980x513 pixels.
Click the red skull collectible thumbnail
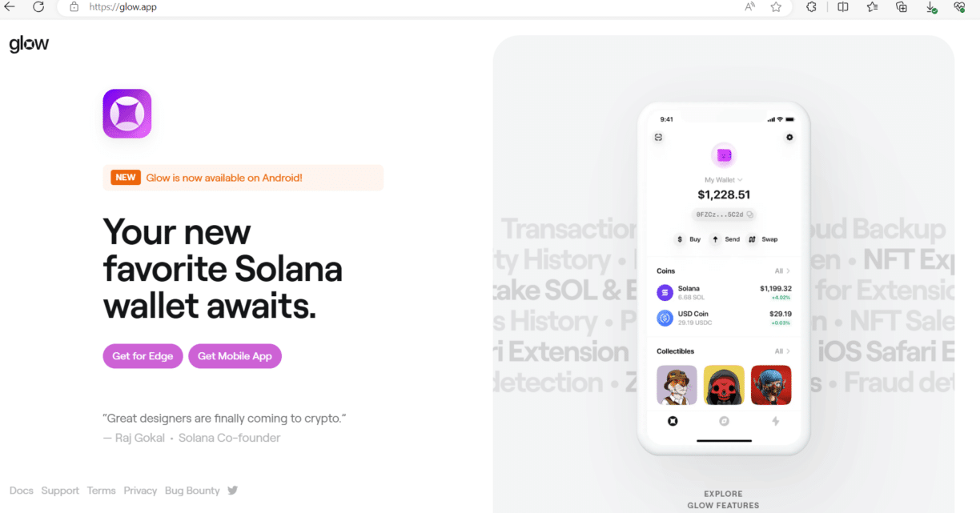(724, 385)
